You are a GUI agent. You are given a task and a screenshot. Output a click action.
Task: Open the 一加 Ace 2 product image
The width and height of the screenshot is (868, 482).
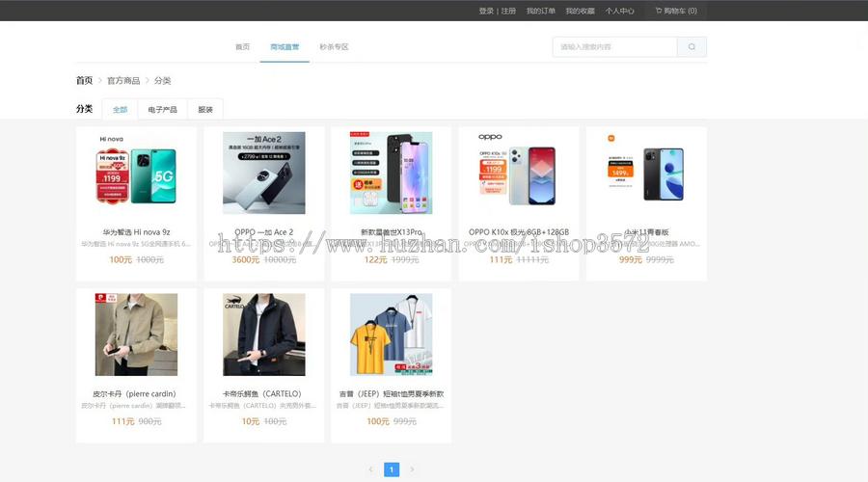click(263, 173)
